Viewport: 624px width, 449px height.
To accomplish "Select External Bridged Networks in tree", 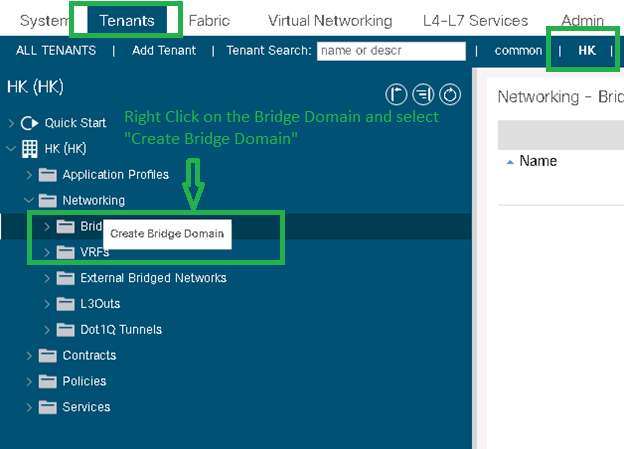I will tap(153, 278).
